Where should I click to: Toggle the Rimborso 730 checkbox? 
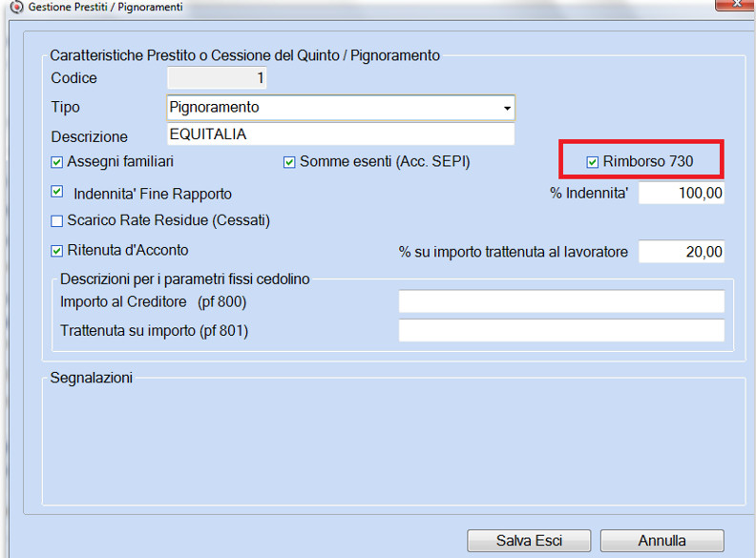(x=593, y=162)
